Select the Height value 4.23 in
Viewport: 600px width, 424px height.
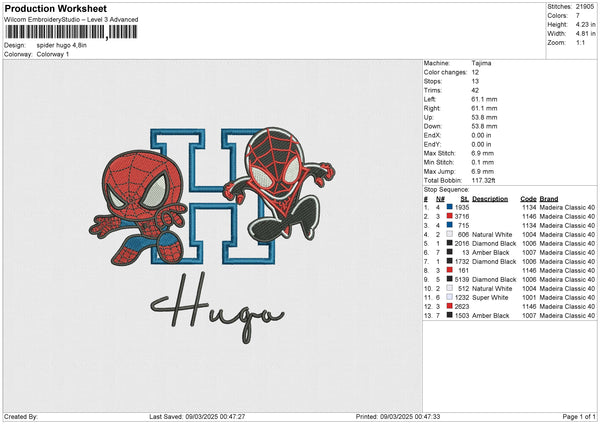(x=585, y=24)
